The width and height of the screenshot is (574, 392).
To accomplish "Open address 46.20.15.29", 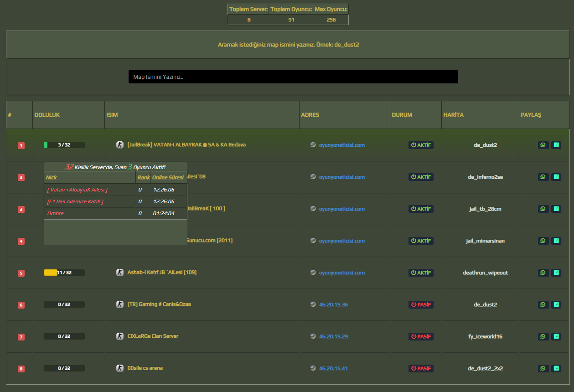I will click(x=333, y=336).
